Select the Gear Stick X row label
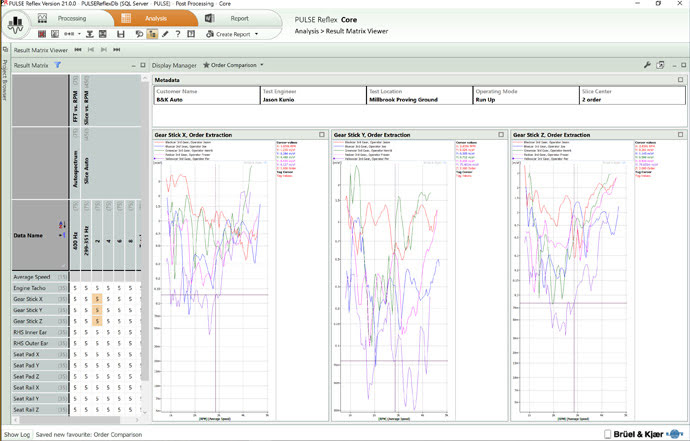 (x=40, y=299)
